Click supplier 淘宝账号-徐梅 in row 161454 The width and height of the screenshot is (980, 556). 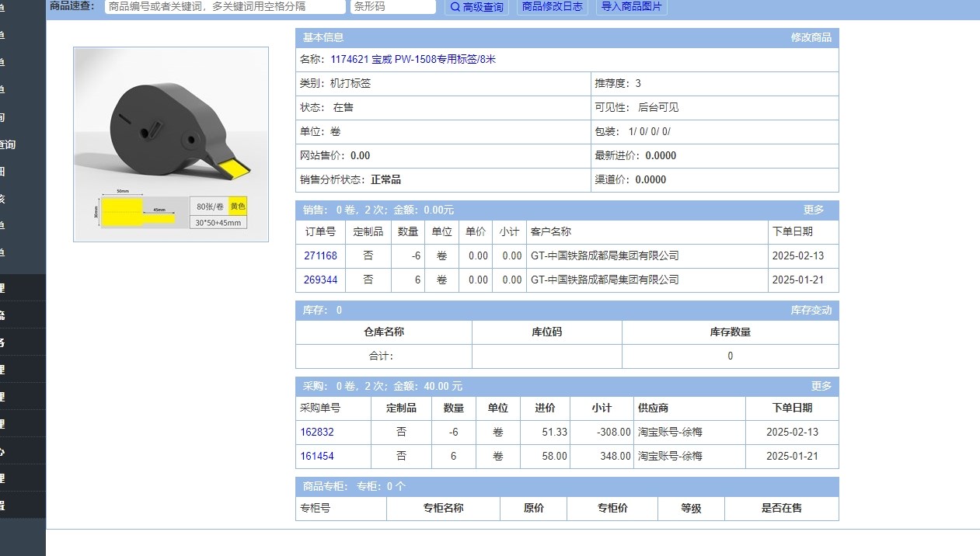(670, 456)
